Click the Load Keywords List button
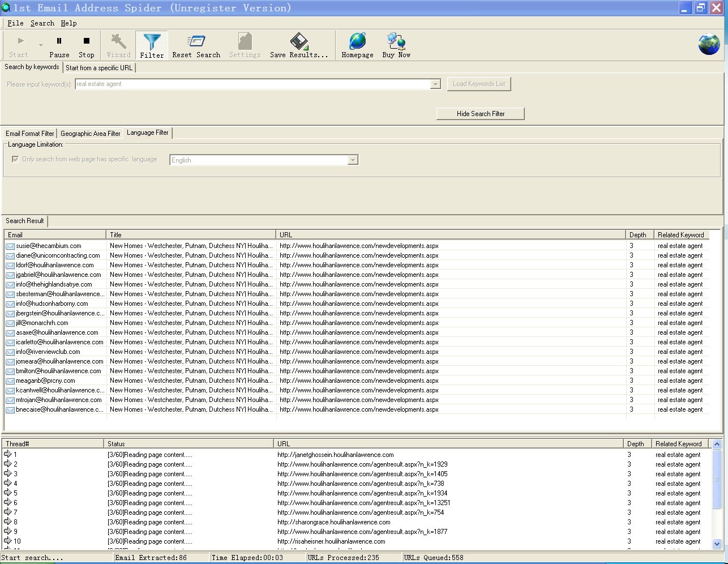 click(478, 84)
